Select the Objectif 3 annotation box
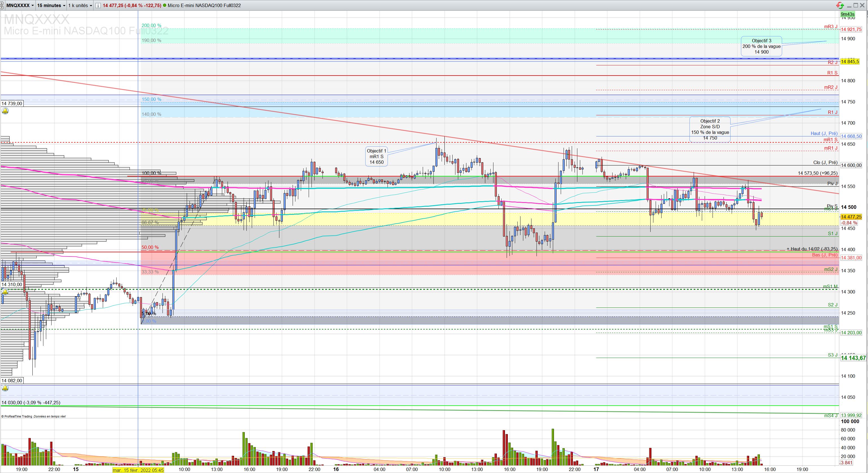The width and height of the screenshot is (868, 473). [x=761, y=46]
